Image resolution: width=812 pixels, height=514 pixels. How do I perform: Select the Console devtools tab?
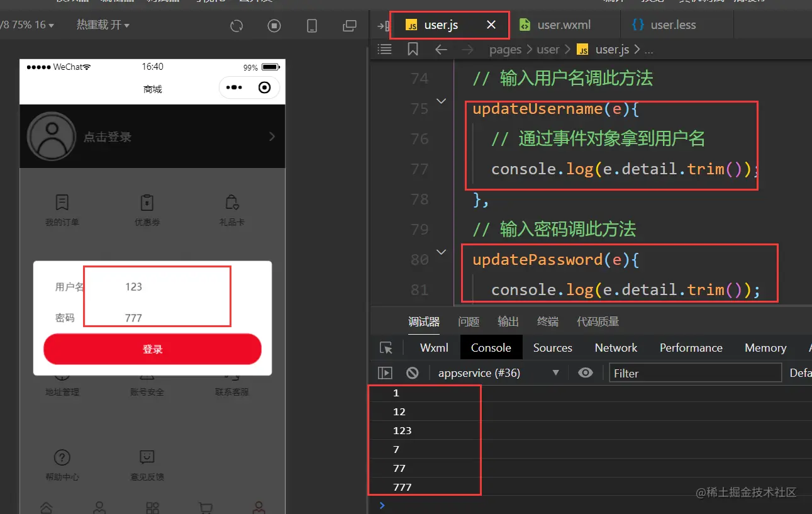pos(491,348)
